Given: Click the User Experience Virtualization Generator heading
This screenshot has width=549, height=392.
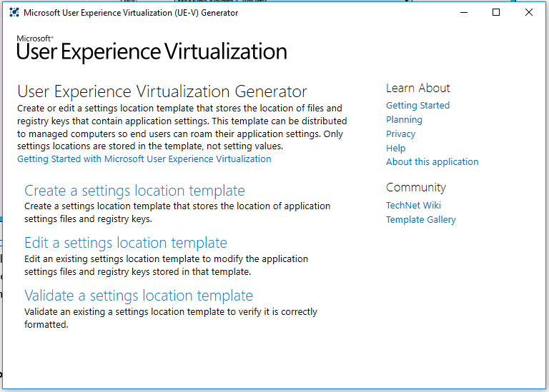Looking at the screenshot, I should pyautogui.click(x=162, y=91).
